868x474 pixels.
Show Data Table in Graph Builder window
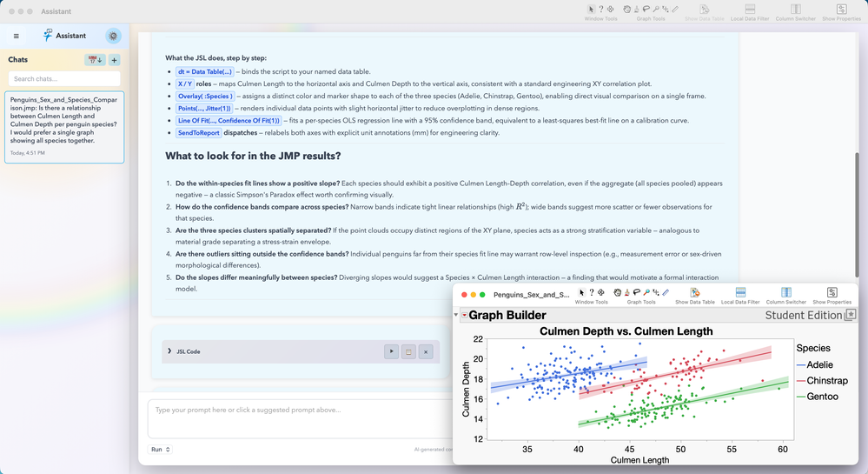[695, 296]
